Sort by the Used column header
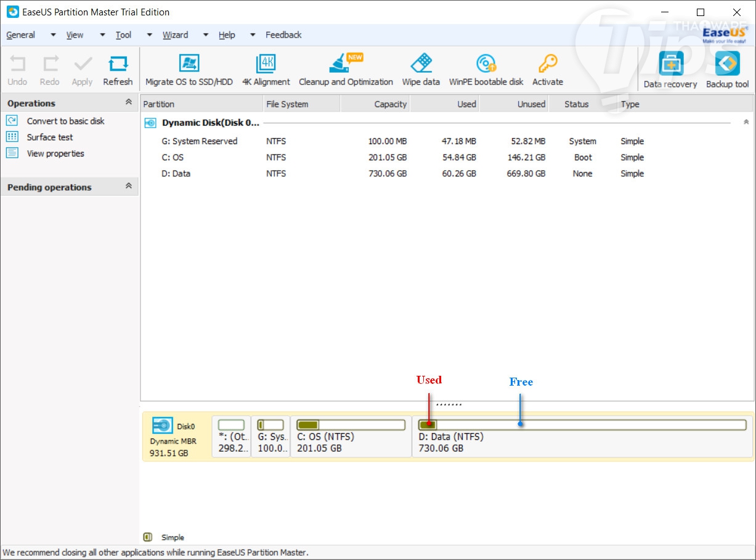756x560 pixels. tap(444, 104)
